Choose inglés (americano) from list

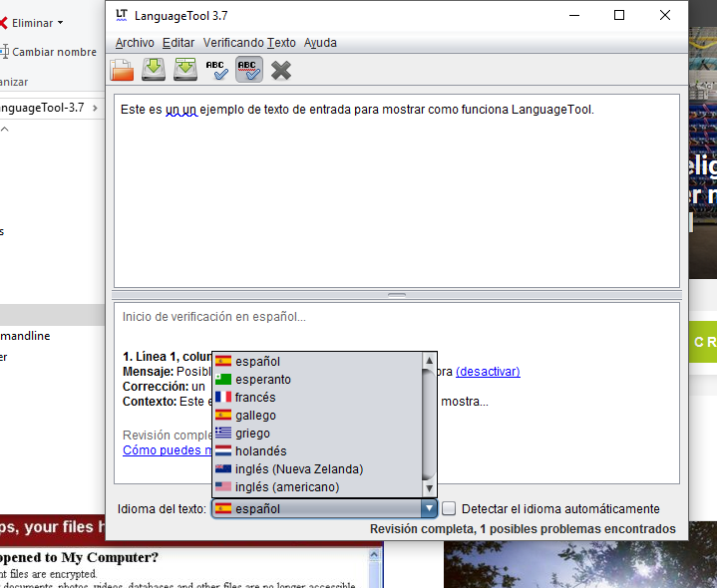tap(317, 487)
